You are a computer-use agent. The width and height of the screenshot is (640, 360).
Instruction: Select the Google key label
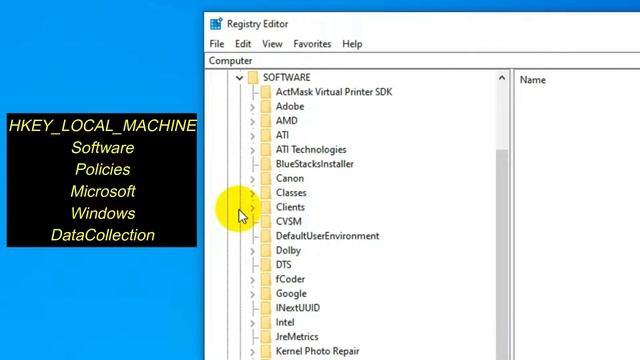pos(291,293)
